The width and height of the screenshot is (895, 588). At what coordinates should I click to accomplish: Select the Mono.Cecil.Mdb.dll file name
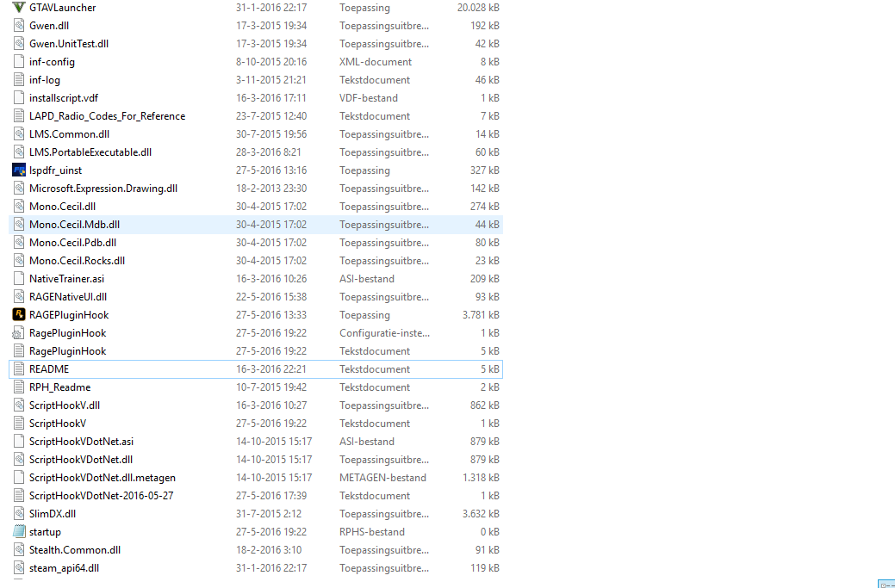tap(75, 225)
